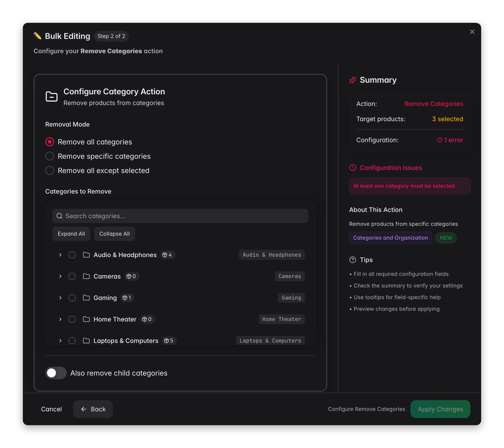Check the Audio & Headphones checkbox
The width and height of the screenshot is (504, 448).
tap(72, 255)
